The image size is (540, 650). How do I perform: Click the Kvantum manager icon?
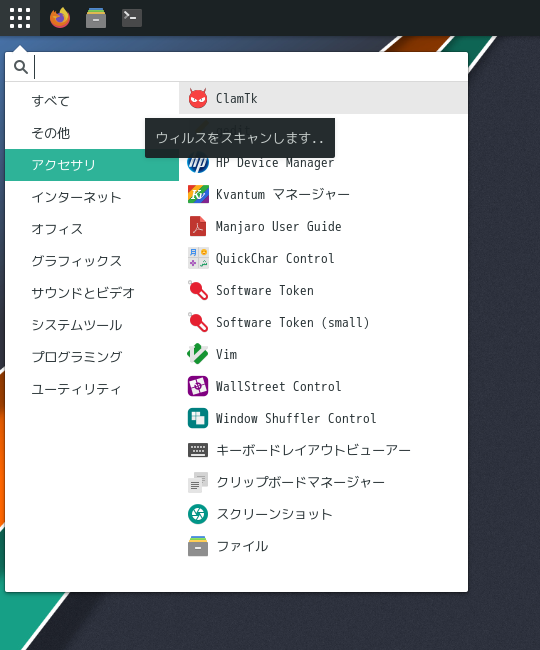click(x=198, y=194)
